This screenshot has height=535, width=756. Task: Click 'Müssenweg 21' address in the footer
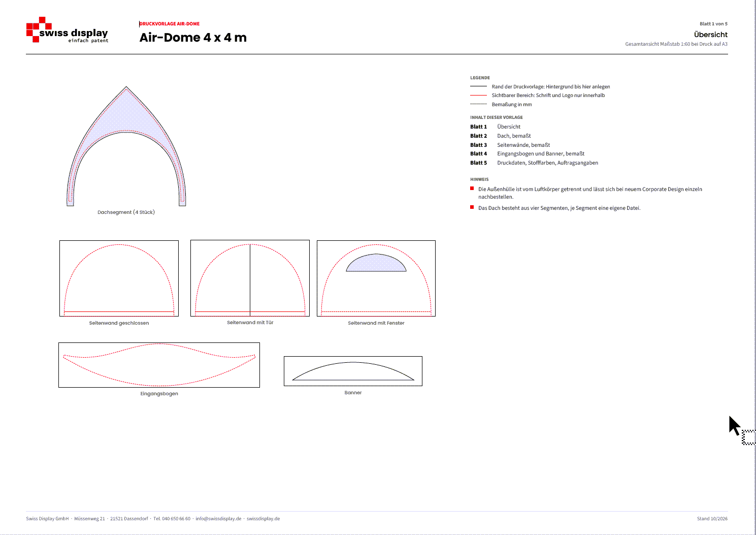(89, 519)
